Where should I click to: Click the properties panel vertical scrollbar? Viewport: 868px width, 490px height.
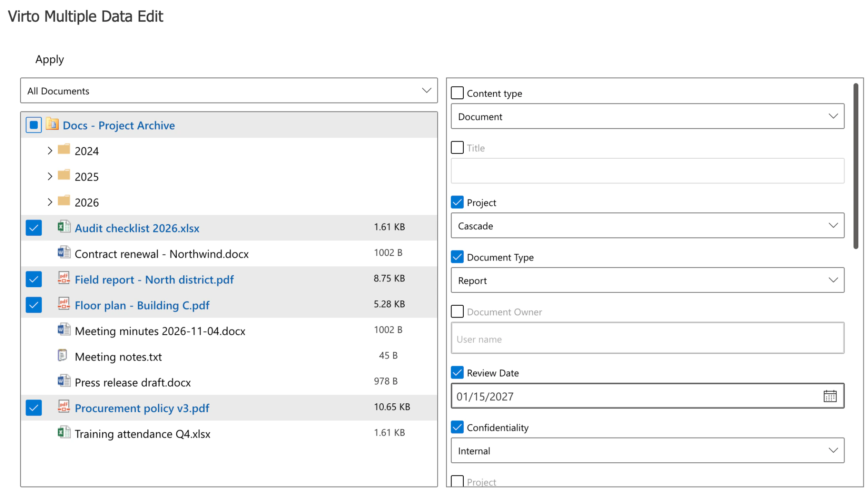coord(856,166)
